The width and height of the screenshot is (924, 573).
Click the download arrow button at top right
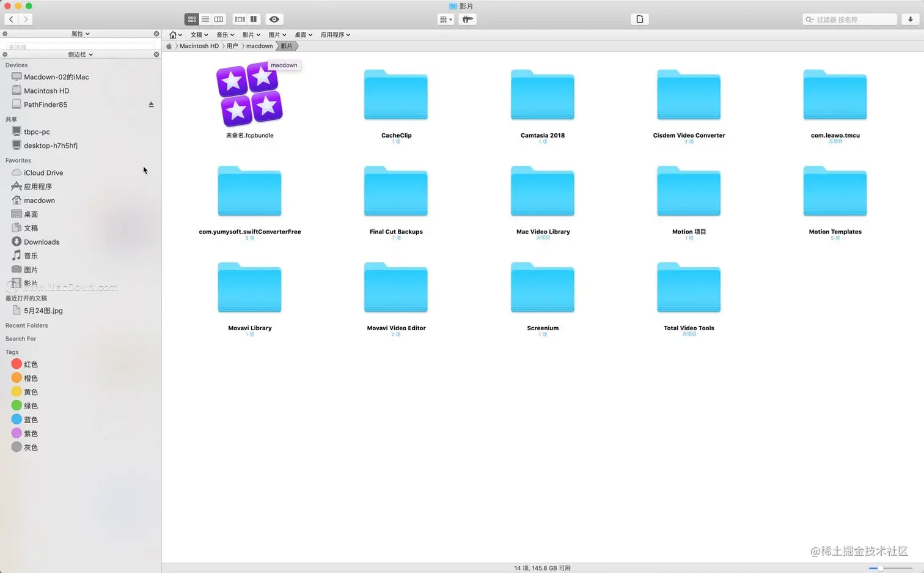coord(911,20)
